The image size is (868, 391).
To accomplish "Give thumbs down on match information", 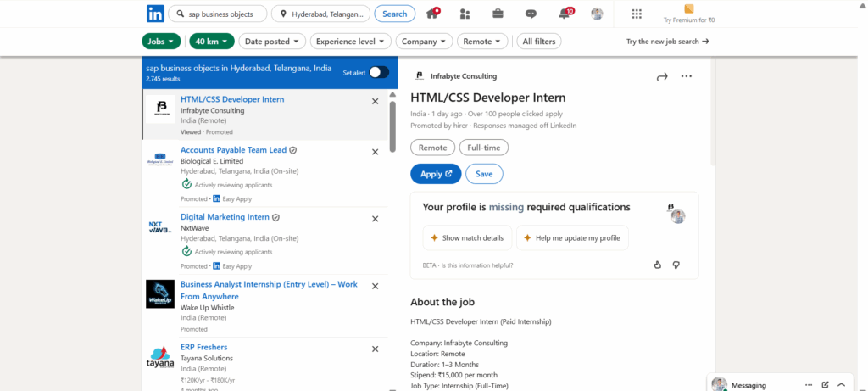I will pyautogui.click(x=676, y=265).
